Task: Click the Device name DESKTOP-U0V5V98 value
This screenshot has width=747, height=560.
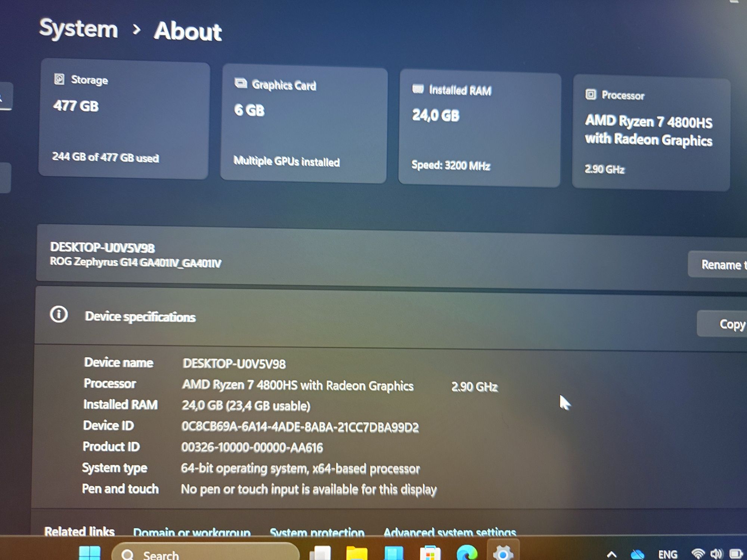Action: [x=234, y=364]
